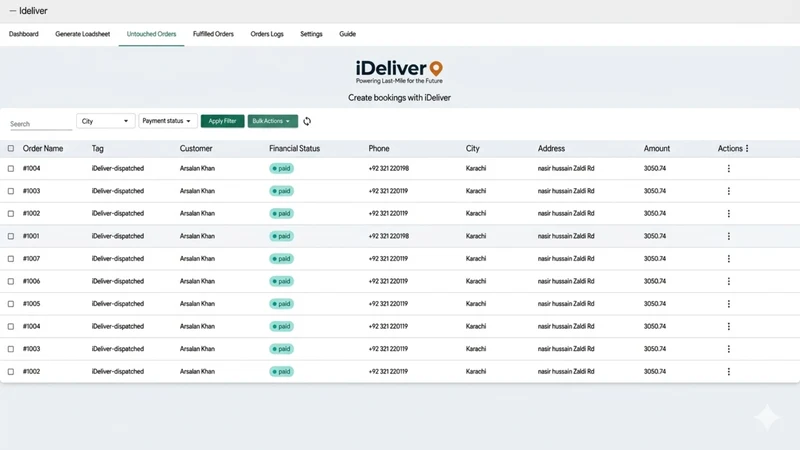800x450 pixels.
Task: Click the Tag column header
Action: [97, 148]
